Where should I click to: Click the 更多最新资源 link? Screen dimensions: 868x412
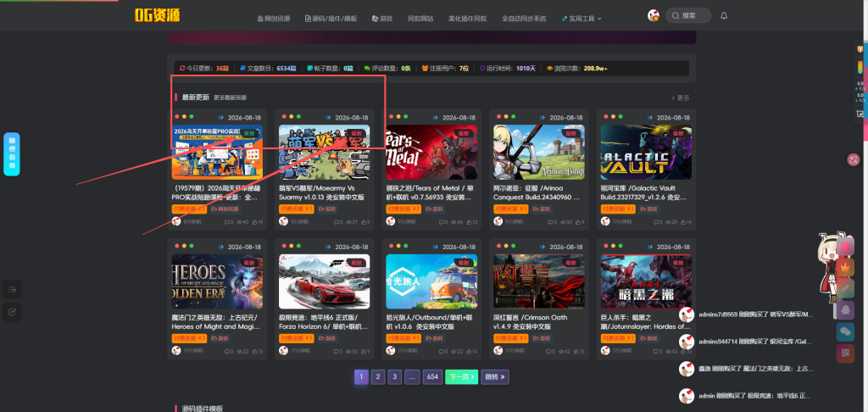(231, 97)
